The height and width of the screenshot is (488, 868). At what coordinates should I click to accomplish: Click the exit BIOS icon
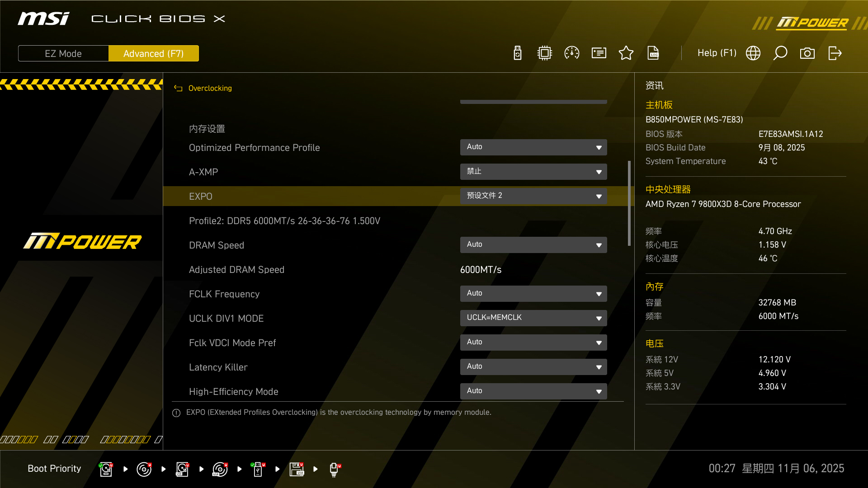(835, 53)
